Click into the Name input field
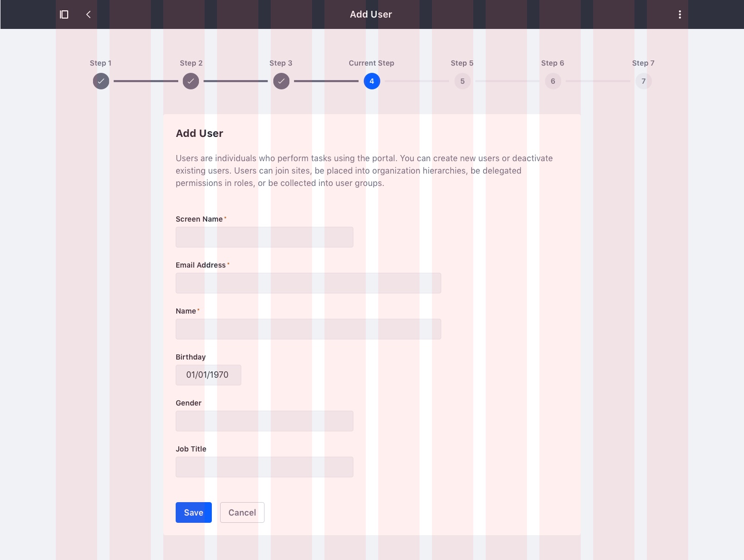 pos(308,329)
